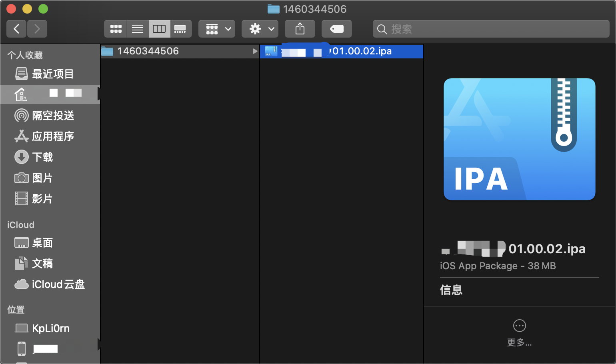This screenshot has height=364, width=616.
Task: Open iCloud 云盘 in sidebar
Action: pos(57,284)
